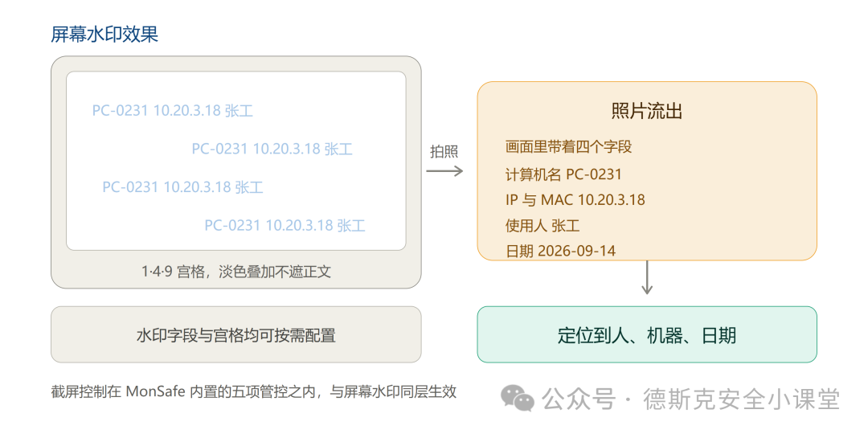Click the 拍照 right arrow
This screenshot has height=434, width=868.
(x=444, y=170)
